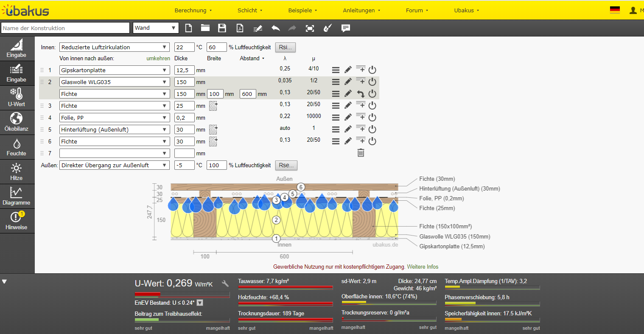Viewport: 644px width, 334px height.
Task: Disable the Folie, PP layer via power icon
Action: [372, 117]
